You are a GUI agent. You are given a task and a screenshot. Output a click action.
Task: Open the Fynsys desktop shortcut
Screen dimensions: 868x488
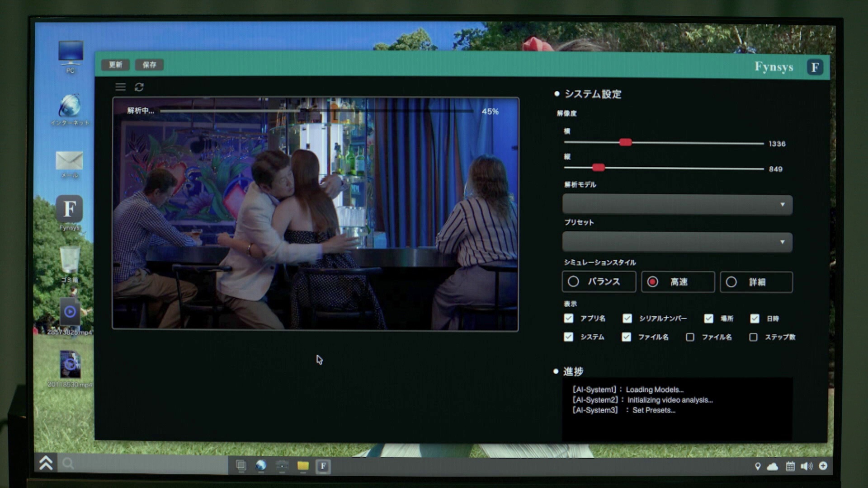tap(69, 210)
